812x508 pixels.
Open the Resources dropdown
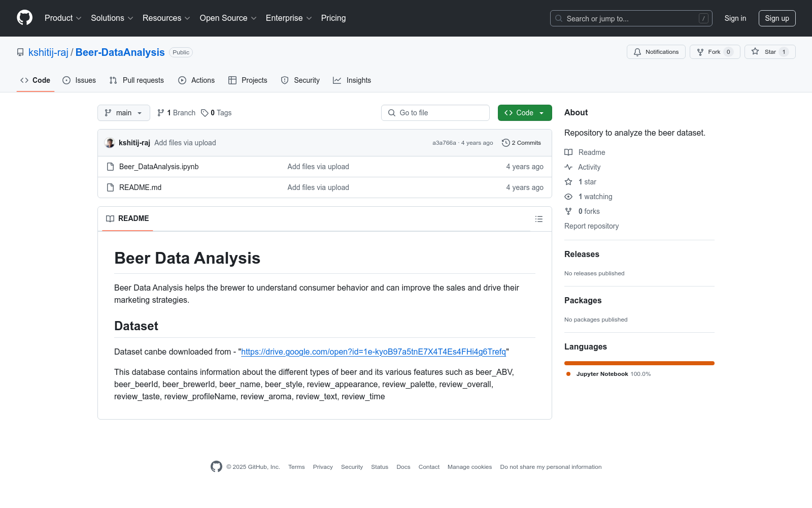[x=166, y=18]
